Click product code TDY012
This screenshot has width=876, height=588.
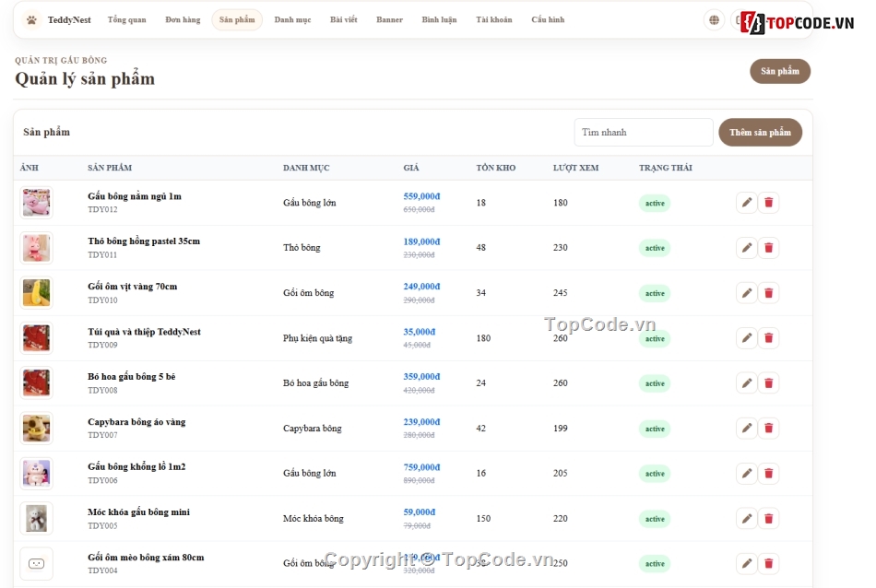tap(102, 210)
